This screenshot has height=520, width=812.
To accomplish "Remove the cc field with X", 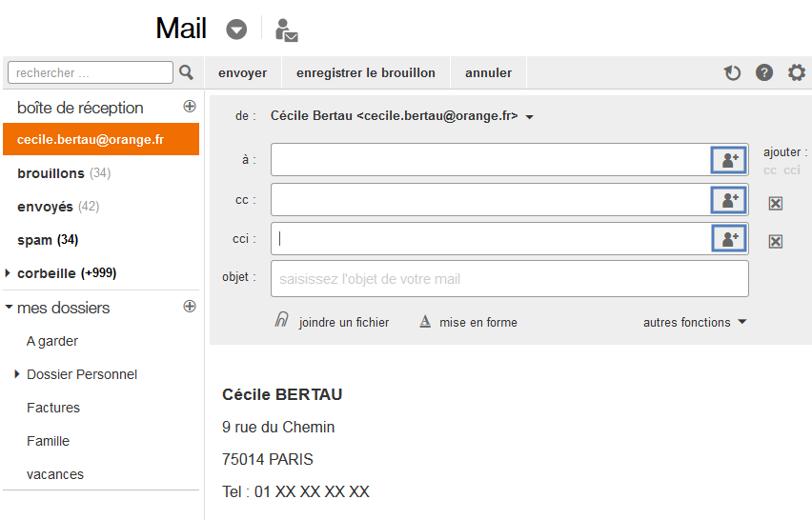I will point(776,202).
